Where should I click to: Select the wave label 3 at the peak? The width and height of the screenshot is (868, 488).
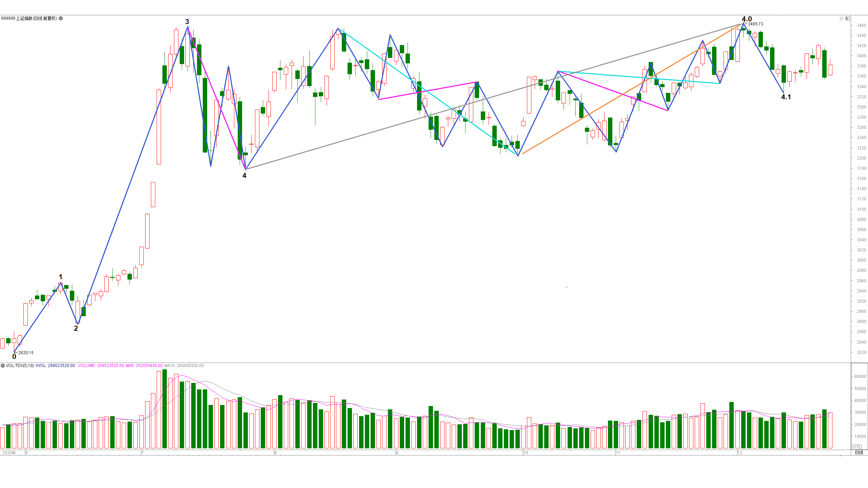[187, 22]
